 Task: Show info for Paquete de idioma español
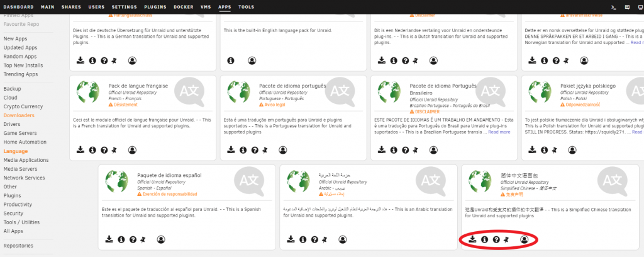tap(121, 239)
